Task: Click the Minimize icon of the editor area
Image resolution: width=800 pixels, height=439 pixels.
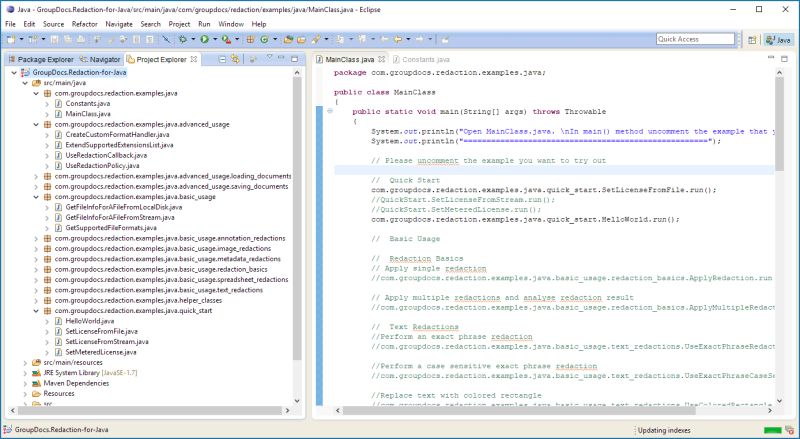Action: pyautogui.click(x=771, y=58)
